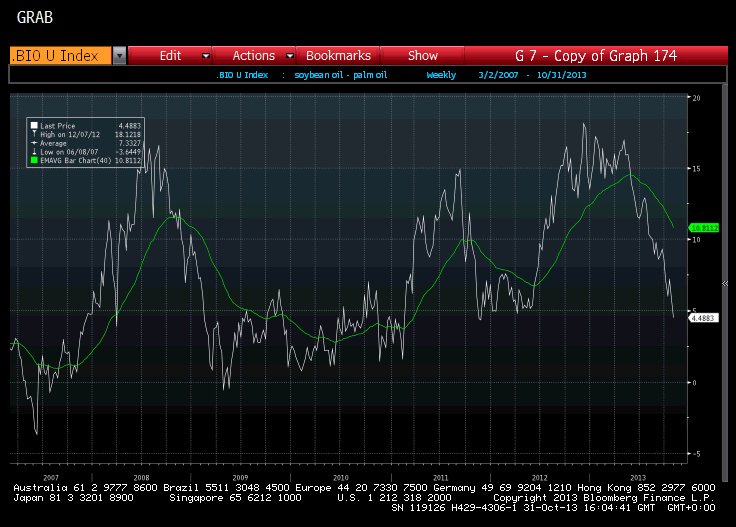Click the Low on 06/08/07 legend marker
This screenshot has height=527, width=736.
pyautogui.click(x=34, y=150)
